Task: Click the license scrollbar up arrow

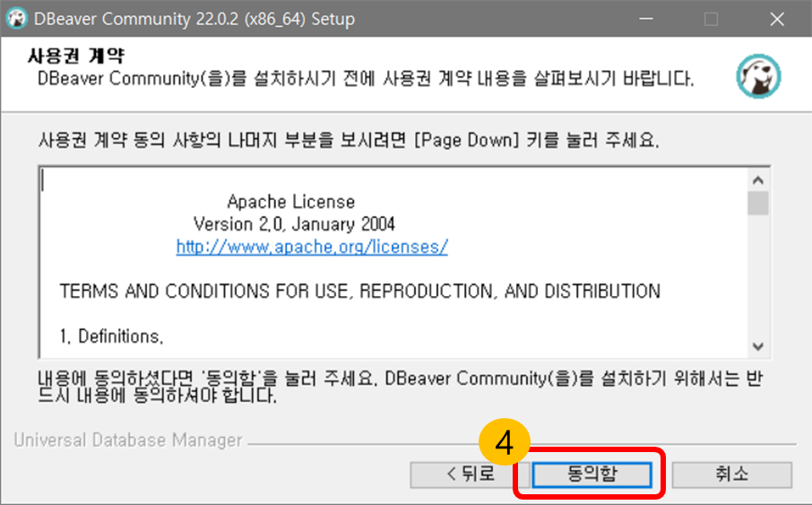Action: coord(758,180)
